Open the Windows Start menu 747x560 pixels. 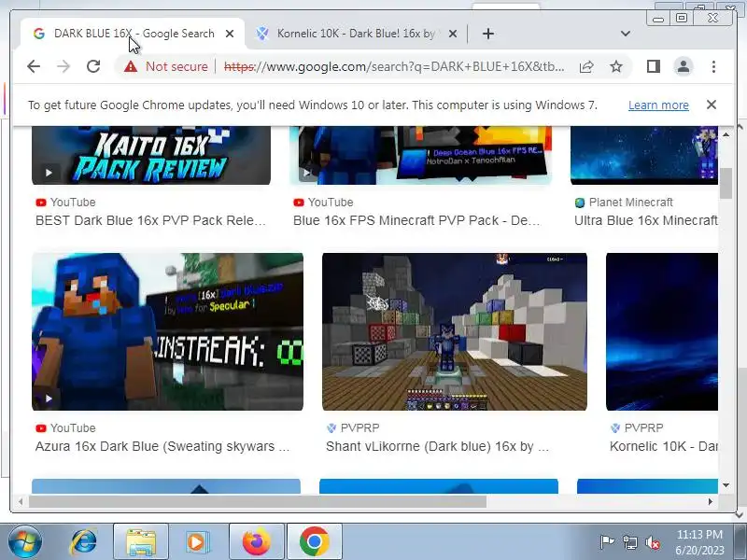25,541
